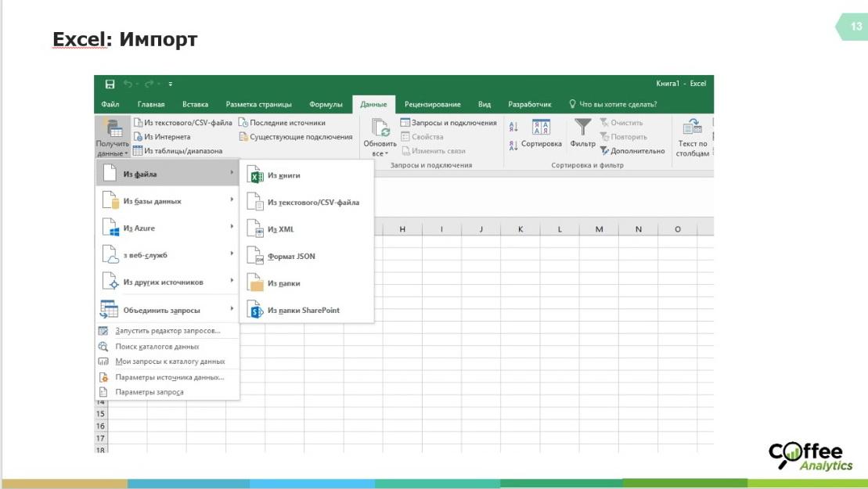The width and height of the screenshot is (868, 489).
Task: Select 'Запустить редактор запросов...' menu entry
Action: 167,331
